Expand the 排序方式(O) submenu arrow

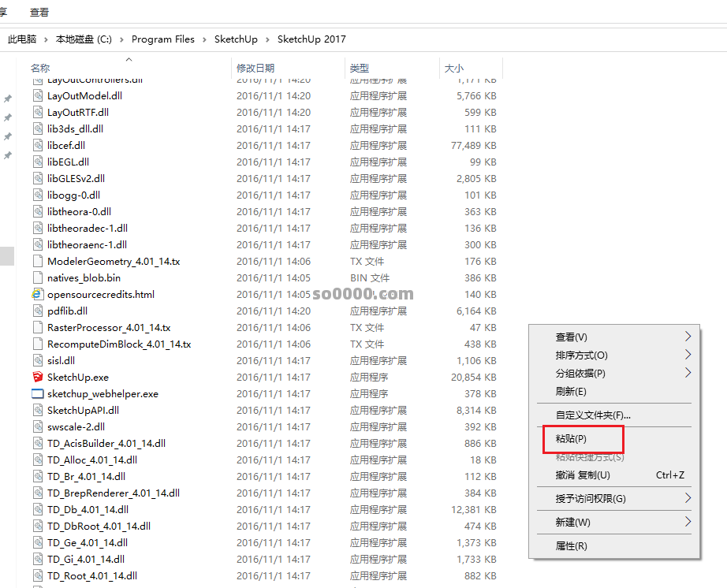688,355
